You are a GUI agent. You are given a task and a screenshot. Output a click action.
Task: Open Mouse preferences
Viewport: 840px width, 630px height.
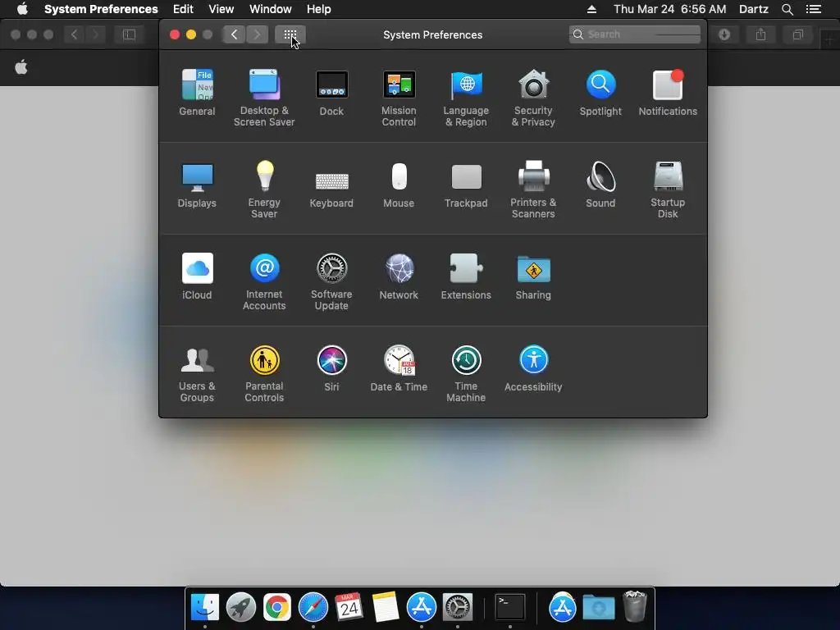click(x=399, y=185)
